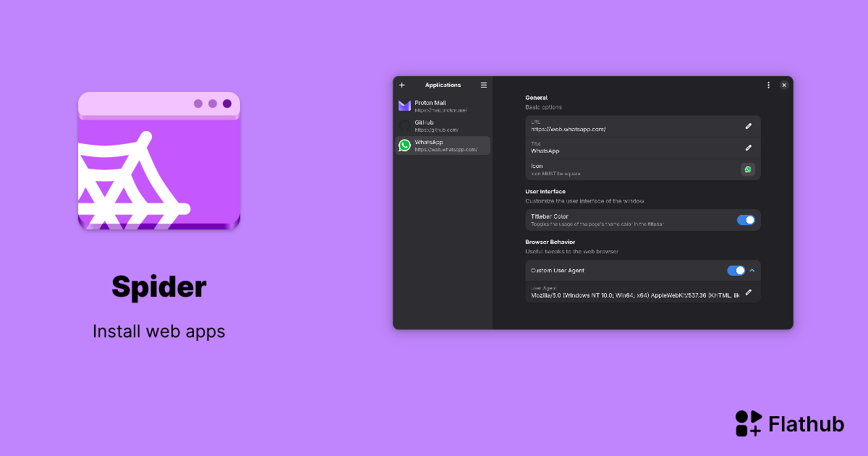Screen dimensions: 868x456
Task: Click the add new application plus icon
Action: (402, 85)
